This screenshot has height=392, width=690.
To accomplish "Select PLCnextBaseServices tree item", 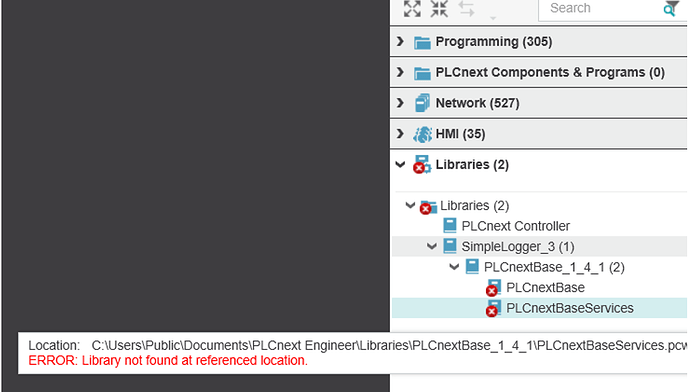I will (570, 308).
